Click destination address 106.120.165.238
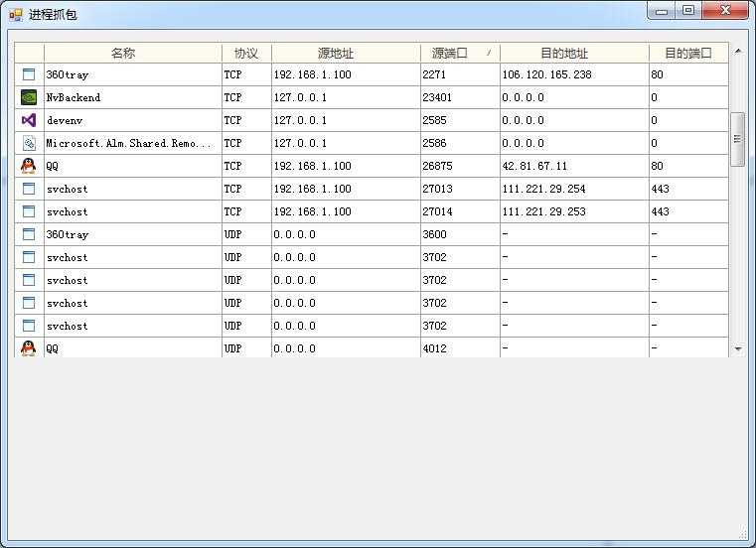 point(546,74)
